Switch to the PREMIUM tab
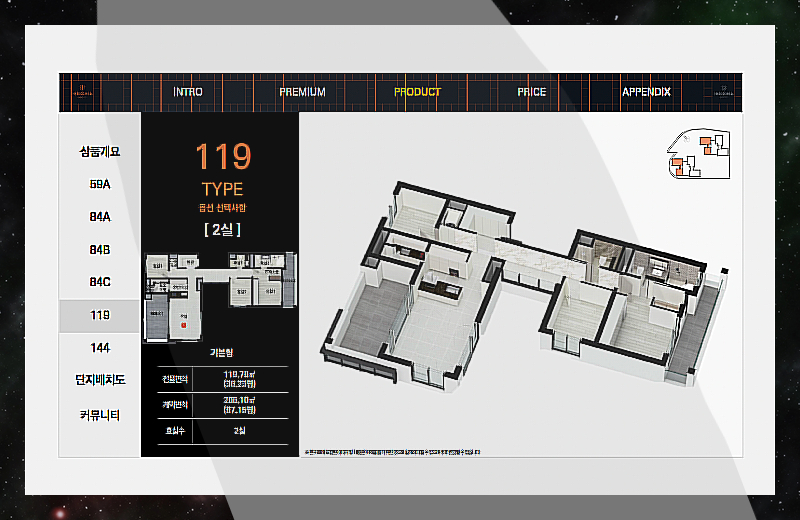 [302, 92]
